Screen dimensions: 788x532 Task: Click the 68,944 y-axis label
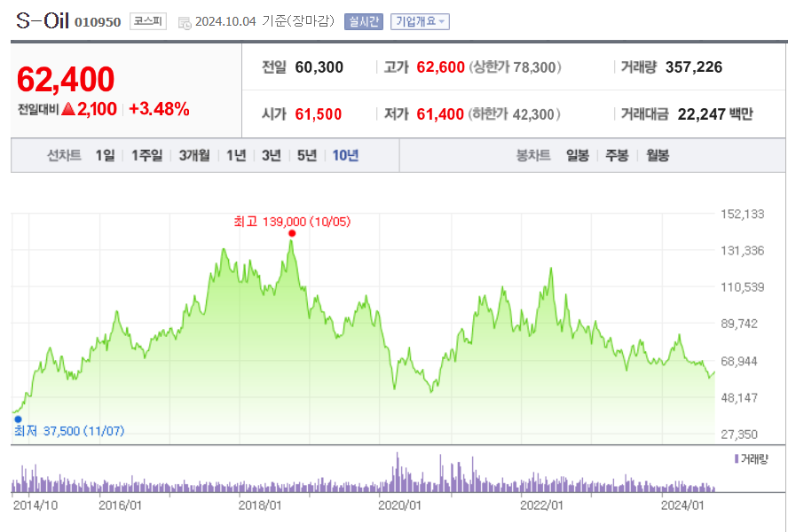738,361
